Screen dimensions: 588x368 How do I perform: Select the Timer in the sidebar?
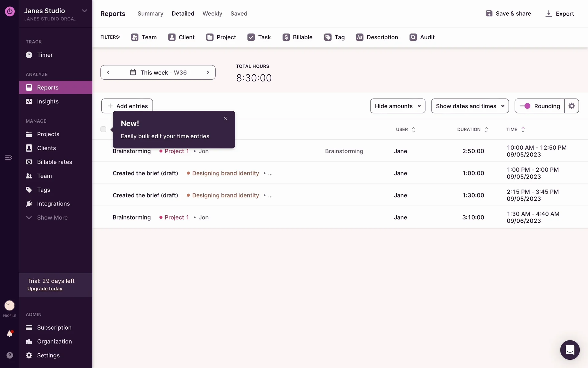(45, 55)
